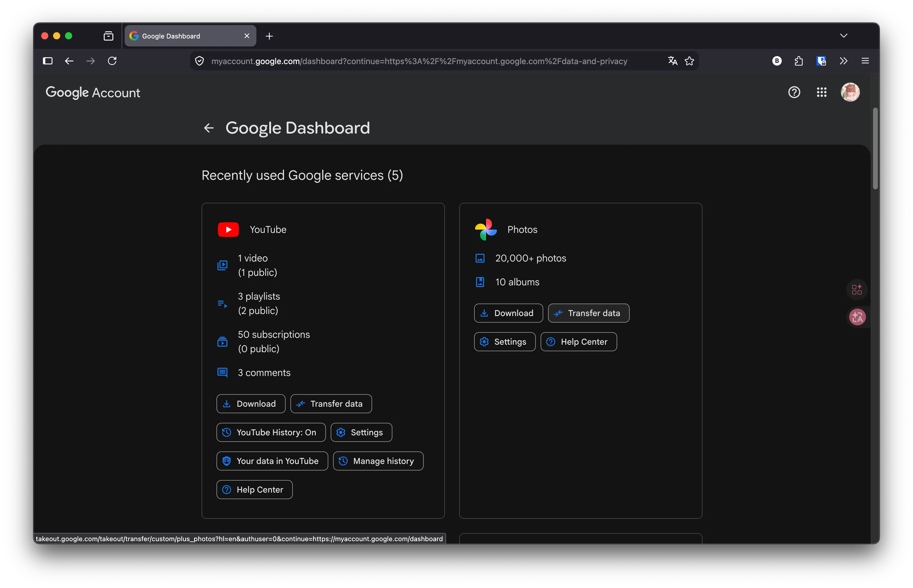Click the 50 subscriptions stat
The height and width of the screenshot is (588, 913).
point(274,342)
